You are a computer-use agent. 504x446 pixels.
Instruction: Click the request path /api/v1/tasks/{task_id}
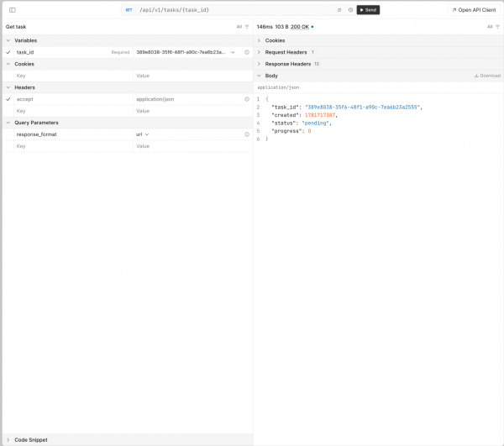[174, 10]
